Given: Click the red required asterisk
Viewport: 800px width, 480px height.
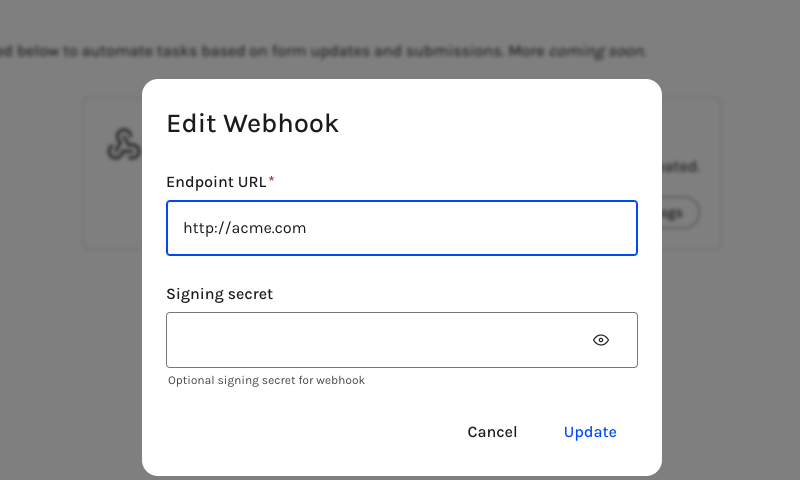Looking at the screenshot, I should 271,180.
